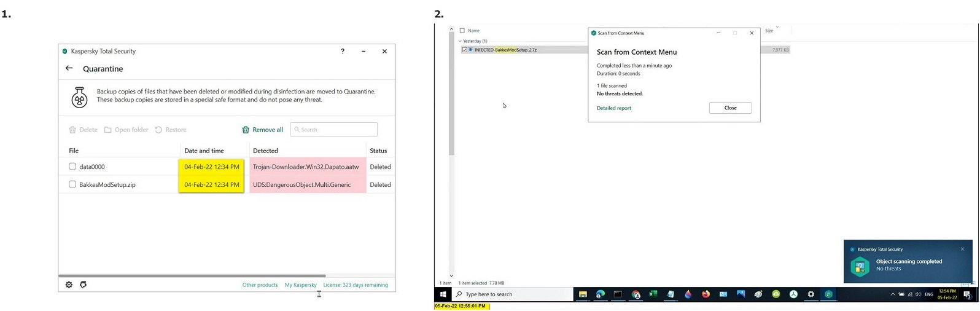
Task: Sort by Name column in Explorer
Action: point(473,30)
